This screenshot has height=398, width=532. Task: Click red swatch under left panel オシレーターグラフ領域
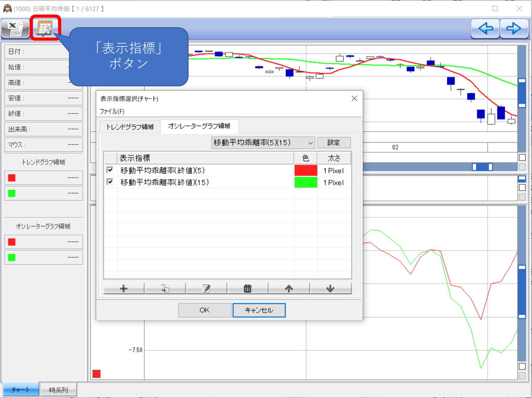pos(12,242)
